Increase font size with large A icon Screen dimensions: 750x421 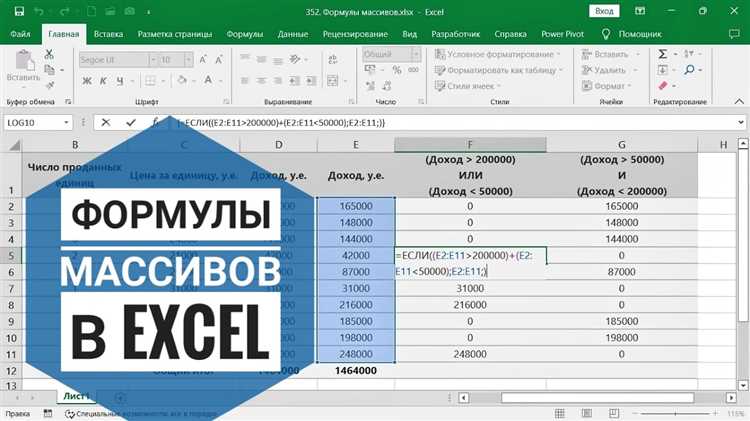coord(203,60)
